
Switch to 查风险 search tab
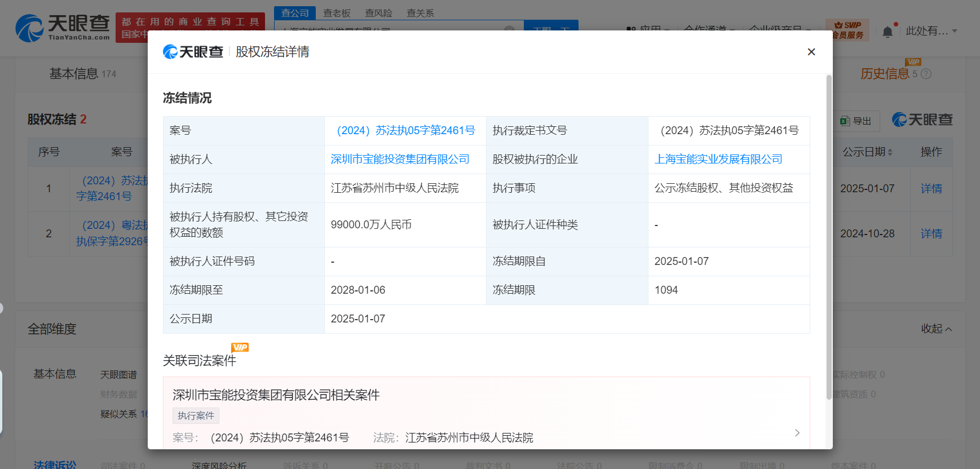pyautogui.click(x=378, y=13)
